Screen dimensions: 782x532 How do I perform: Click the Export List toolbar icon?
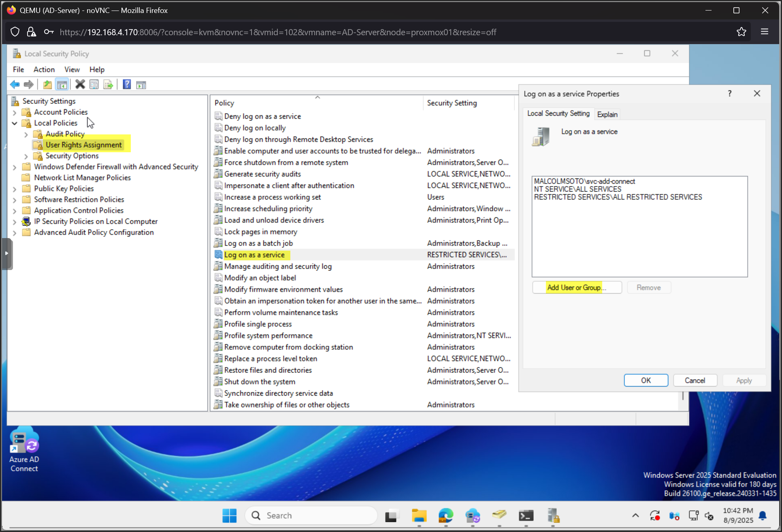108,85
